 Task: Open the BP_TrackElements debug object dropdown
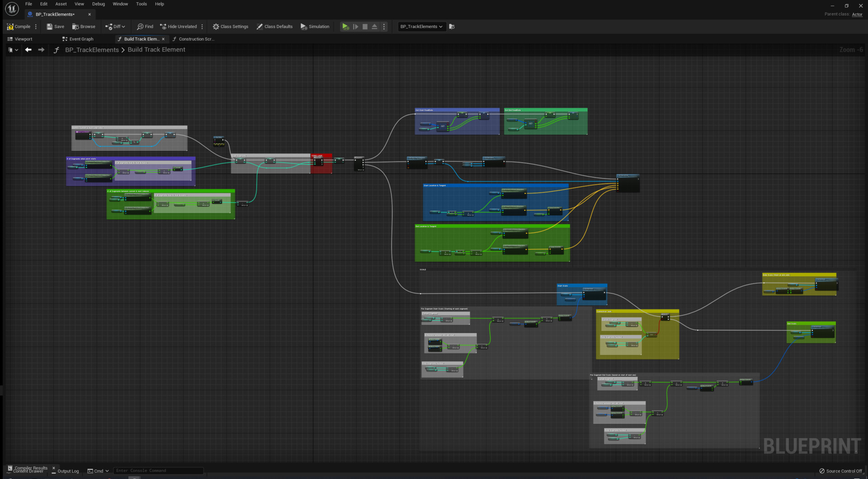(x=421, y=27)
